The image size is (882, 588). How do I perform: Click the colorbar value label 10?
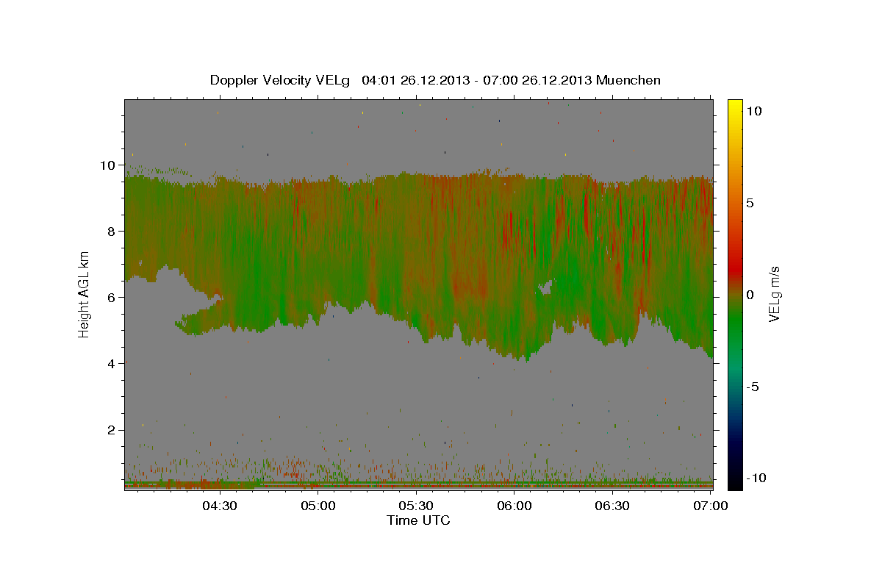[754, 111]
